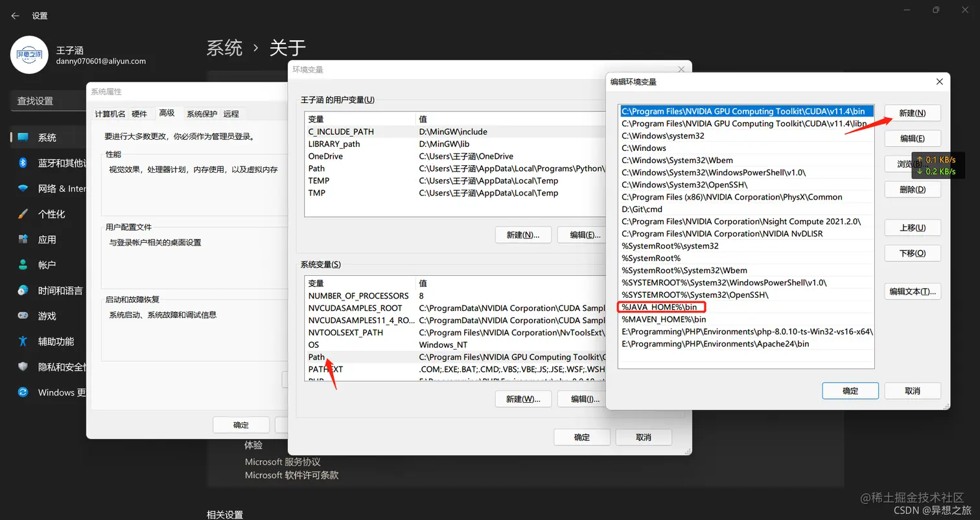Select the OneDrive user variable row
This screenshot has width=980, height=520.
pos(455,156)
